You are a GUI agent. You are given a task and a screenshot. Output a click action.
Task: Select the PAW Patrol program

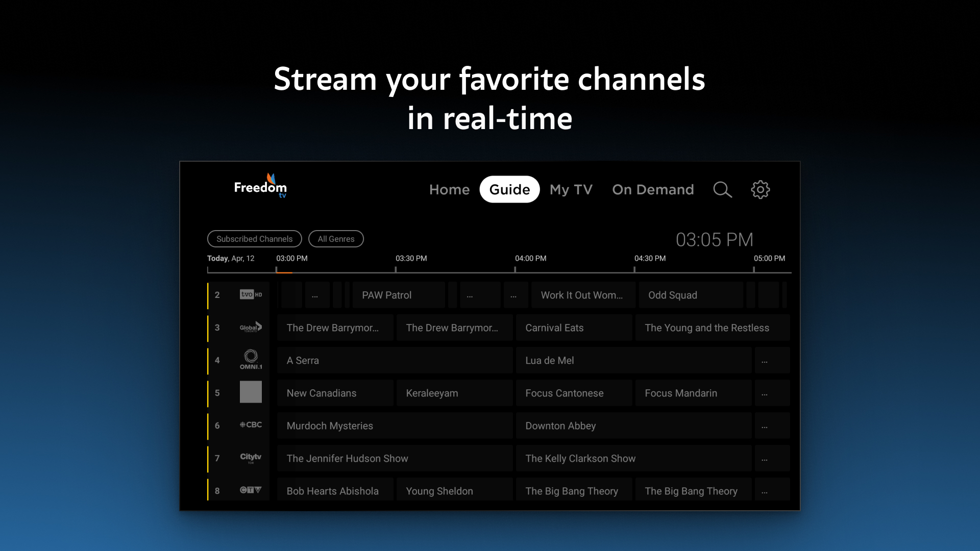386,295
